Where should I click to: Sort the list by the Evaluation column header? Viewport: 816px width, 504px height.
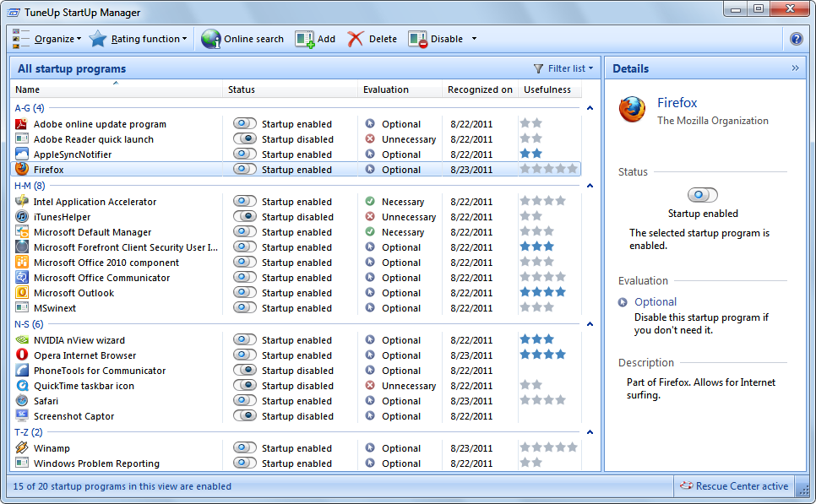[x=386, y=89]
